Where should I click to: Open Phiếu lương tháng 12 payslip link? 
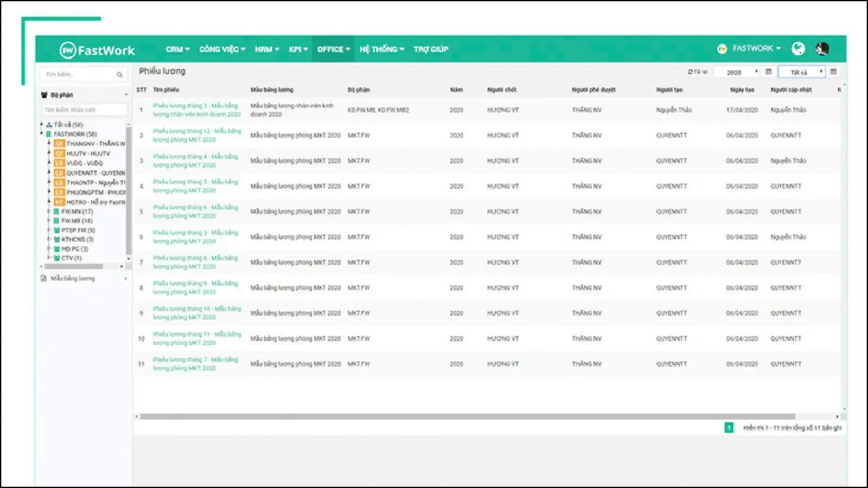tap(197, 135)
